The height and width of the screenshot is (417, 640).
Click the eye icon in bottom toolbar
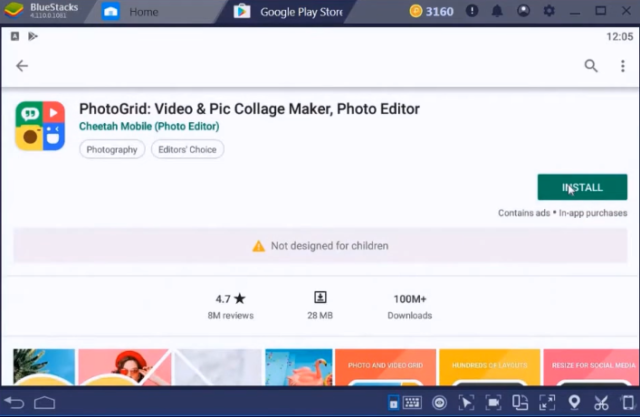click(x=439, y=403)
